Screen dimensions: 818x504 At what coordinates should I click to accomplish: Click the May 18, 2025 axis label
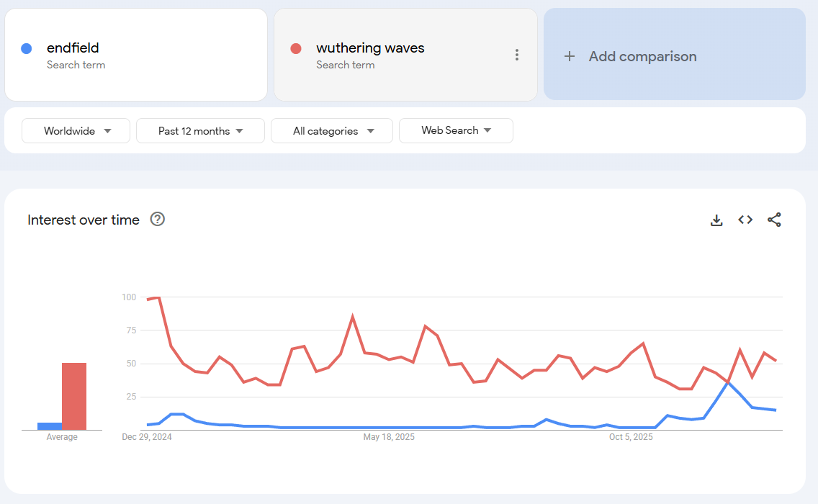pos(389,437)
